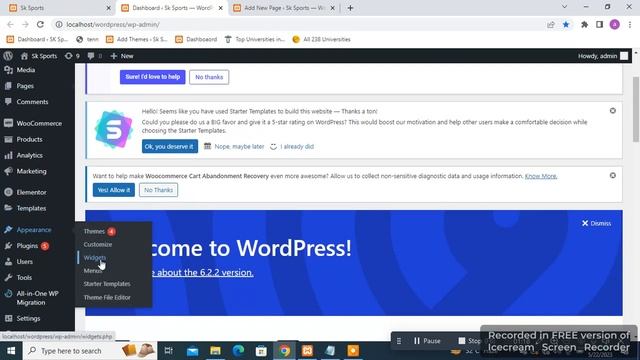The image size is (640, 360).
Task: Toggle the bookmark star icon
Action: (x=566, y=24)
